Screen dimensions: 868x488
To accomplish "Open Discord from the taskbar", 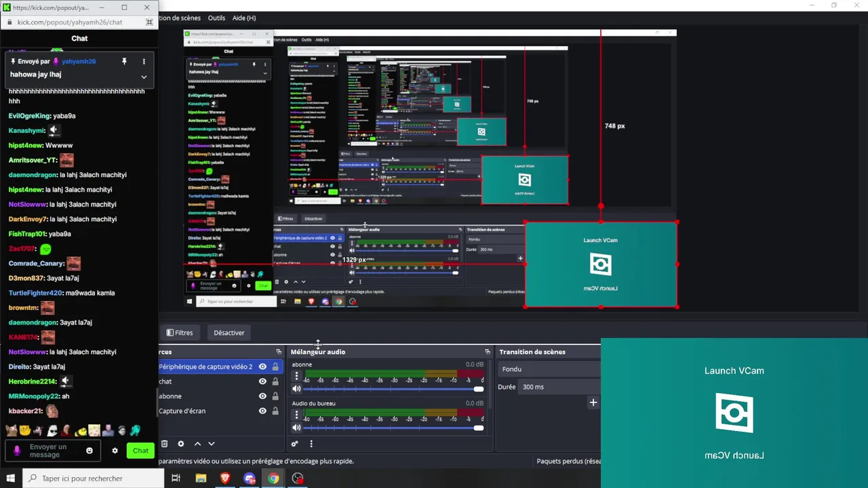I will tap(250, 479).
